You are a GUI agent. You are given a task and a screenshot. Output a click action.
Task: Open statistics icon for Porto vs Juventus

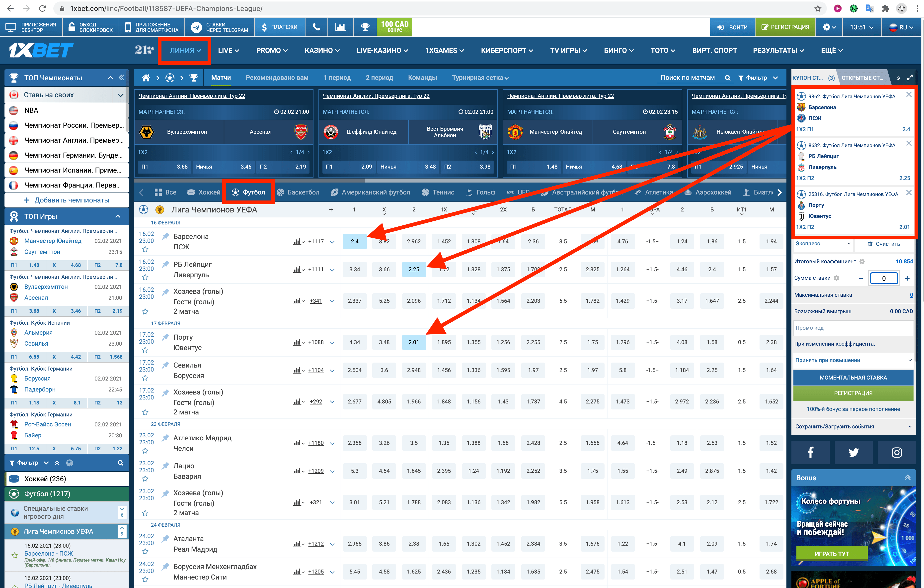click(x=297, y=342)
